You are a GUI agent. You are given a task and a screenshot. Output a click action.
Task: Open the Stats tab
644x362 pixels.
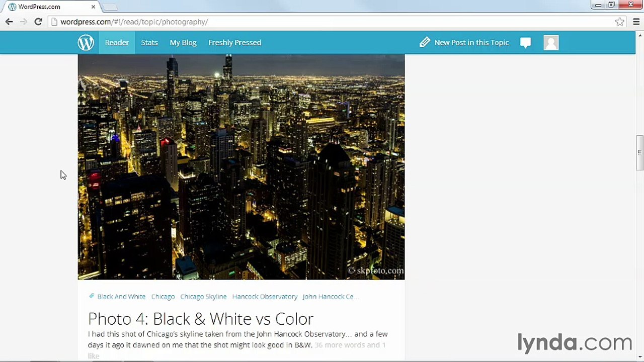(x=149, y=43)
